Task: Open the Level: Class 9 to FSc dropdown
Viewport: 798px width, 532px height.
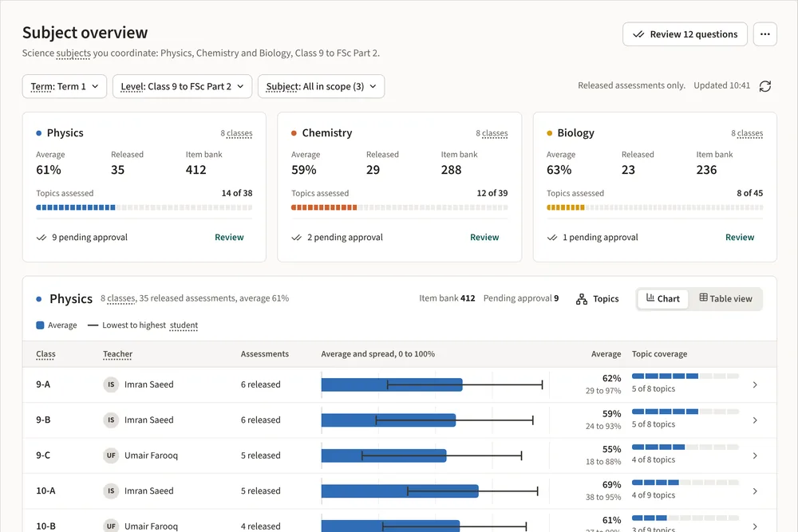Action: (x=182, y=86)
